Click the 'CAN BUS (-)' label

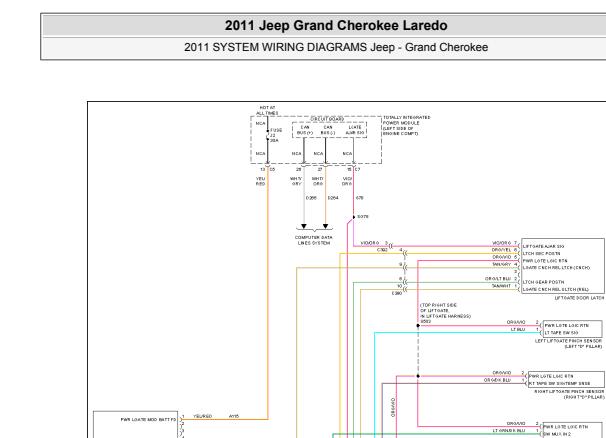328,130
